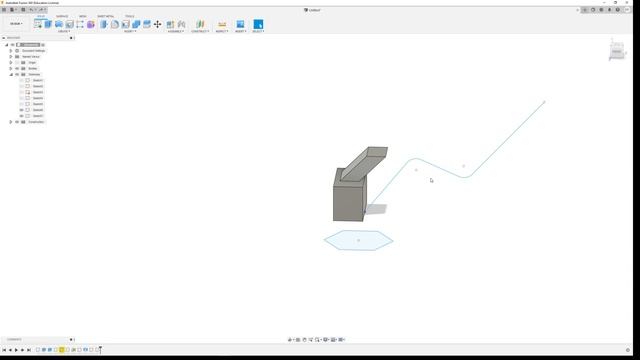Screen dimensions: 640x360
Task: Click the ViewCube in top right corner
Action: click(x=617, y=51)
